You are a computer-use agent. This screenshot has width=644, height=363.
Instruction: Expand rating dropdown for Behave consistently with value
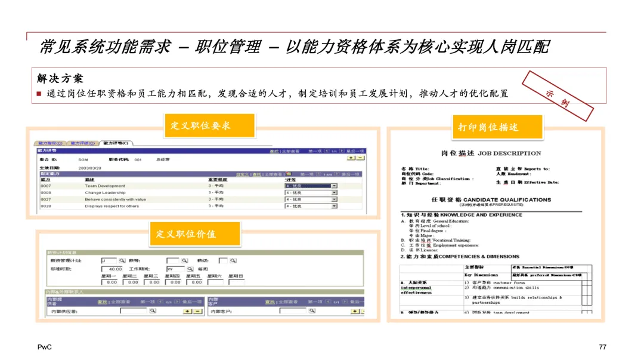334,199
